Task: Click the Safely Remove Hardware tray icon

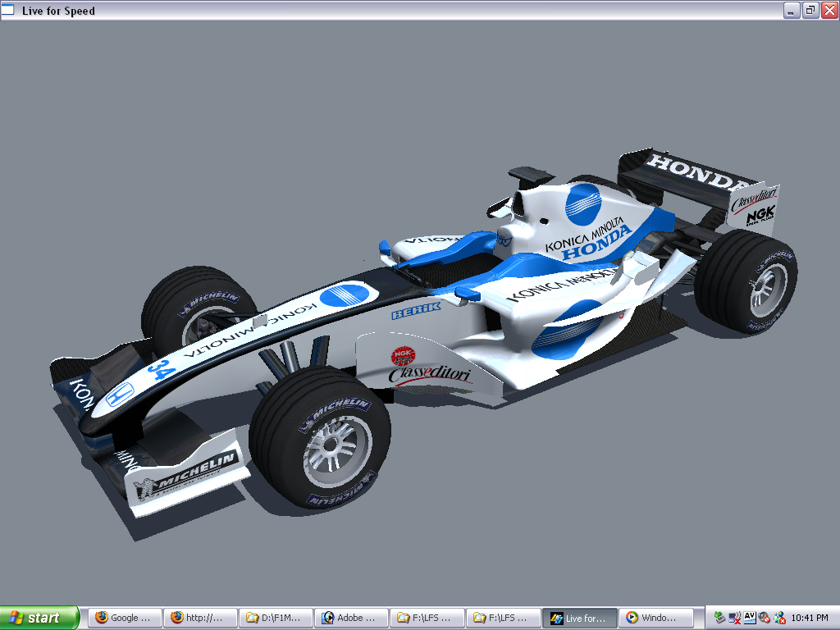Action: pyautogui.click(x=719, y=618)
